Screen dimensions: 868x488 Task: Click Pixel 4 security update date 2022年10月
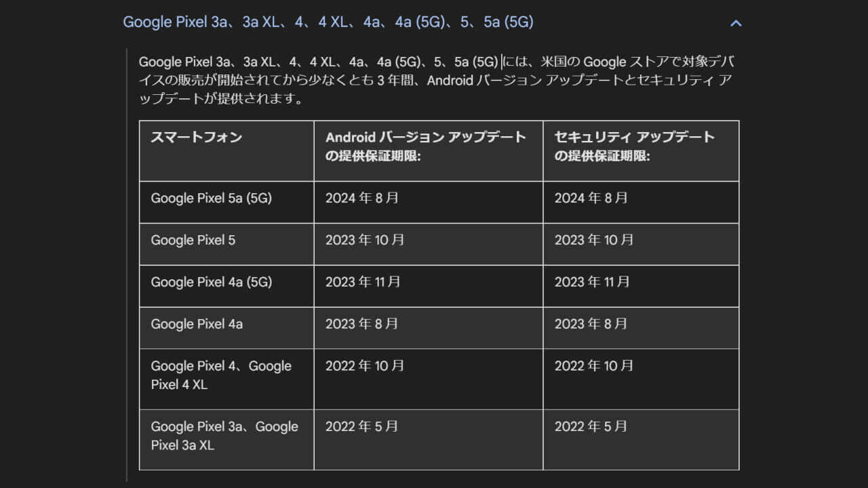[594, 367]
